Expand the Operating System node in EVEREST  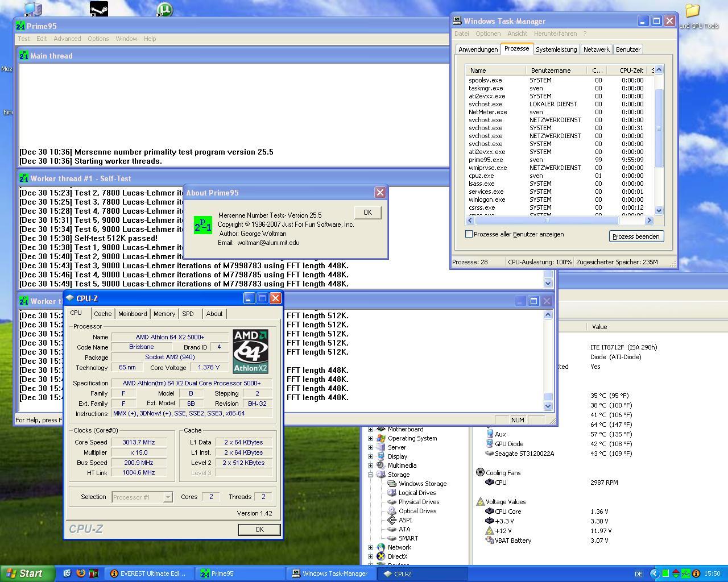371,438
